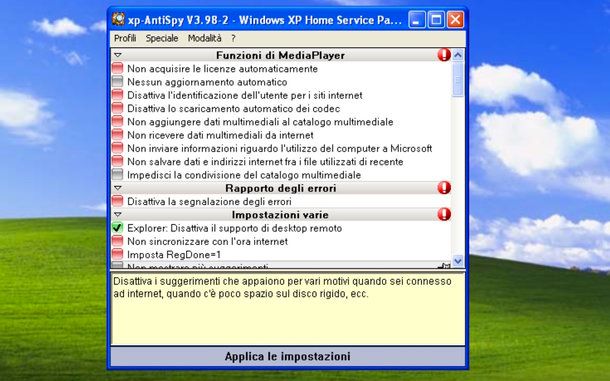Toggle 'Non inviare informazioni riguardo l'utilizzo' checkbox

tap(117, 148)
